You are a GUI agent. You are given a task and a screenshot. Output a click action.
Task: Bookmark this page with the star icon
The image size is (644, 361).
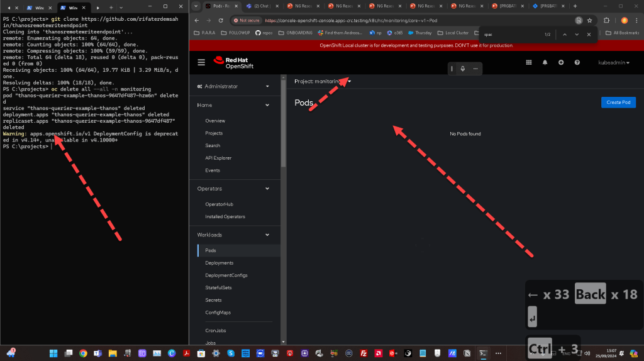pyautogui.click(x=589, y=21)
